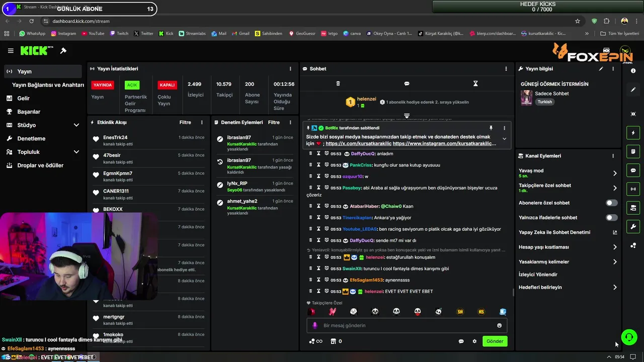Open Hedefleri belirleyin arrow
This screenshot has height=362, width=644.
pos(615,288)
